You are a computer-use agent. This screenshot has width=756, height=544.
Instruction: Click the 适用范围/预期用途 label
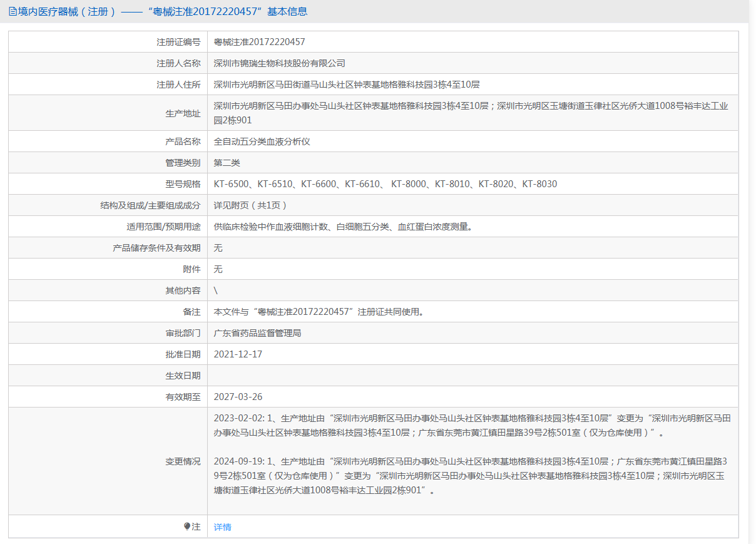click(x=163, y=227)
